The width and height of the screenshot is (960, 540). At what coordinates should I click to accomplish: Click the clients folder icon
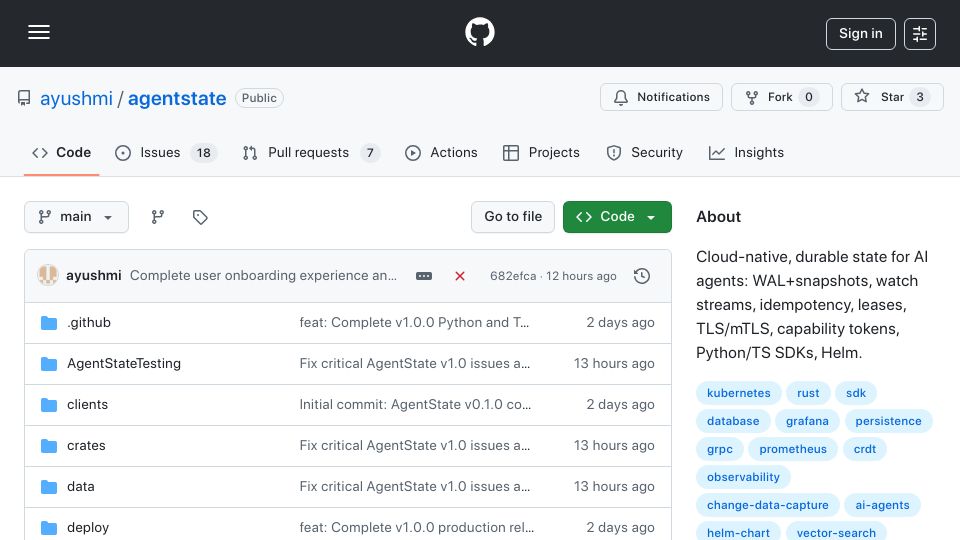pos(49,405)
